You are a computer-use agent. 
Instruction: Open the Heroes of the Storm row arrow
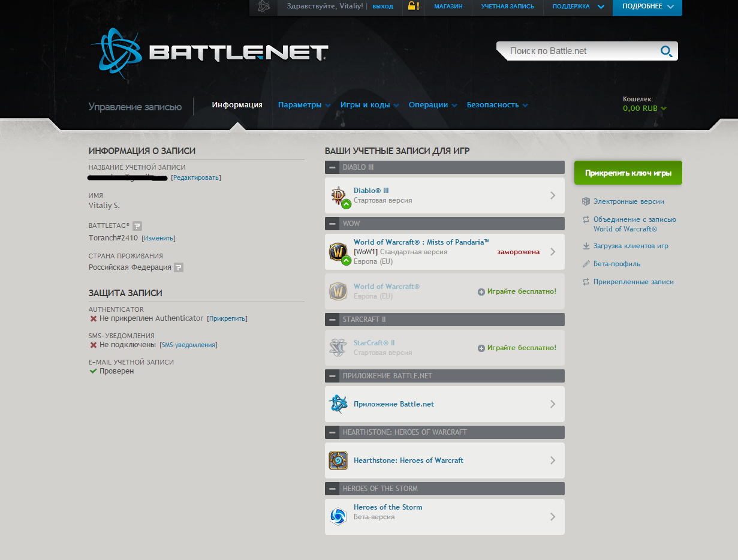click(x=553, y=517)
